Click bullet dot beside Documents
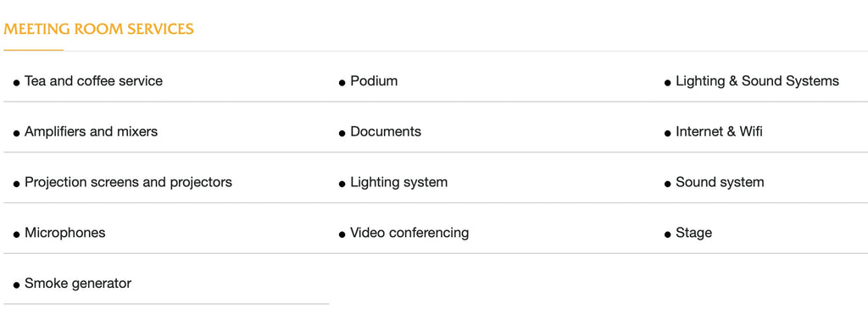Viewport: 868px width, 309px height. pos(342,134)
